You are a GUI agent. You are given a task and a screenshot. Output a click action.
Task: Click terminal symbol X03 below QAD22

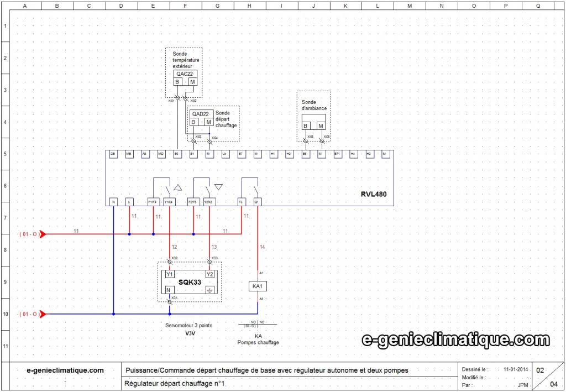tap(193, 142)
